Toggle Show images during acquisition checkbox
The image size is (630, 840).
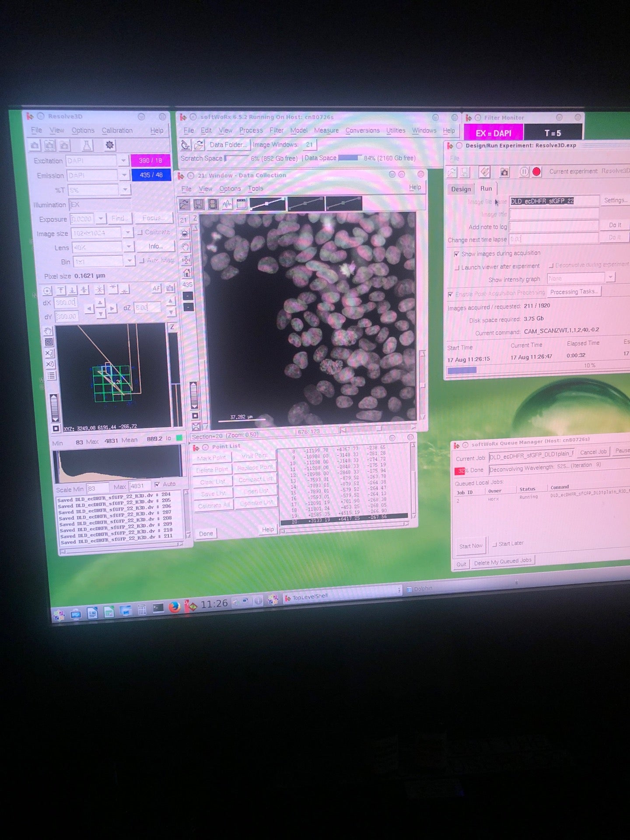click(x=456, y=254)
